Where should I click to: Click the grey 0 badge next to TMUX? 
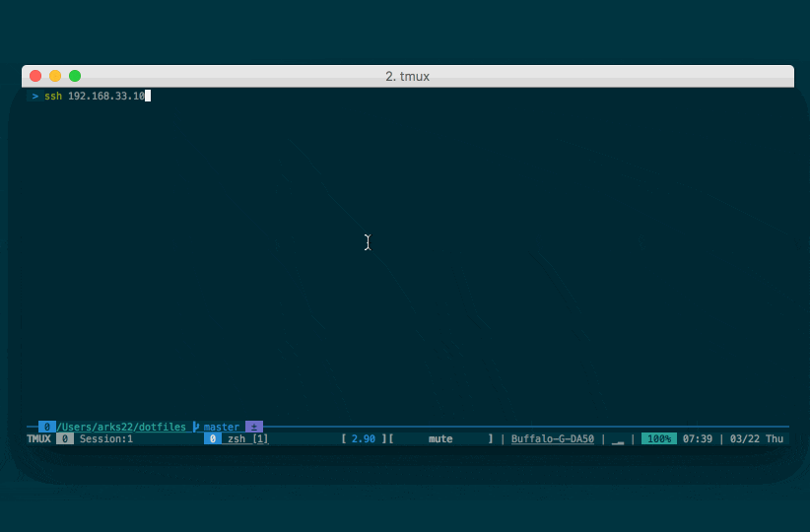click(65, 438)
